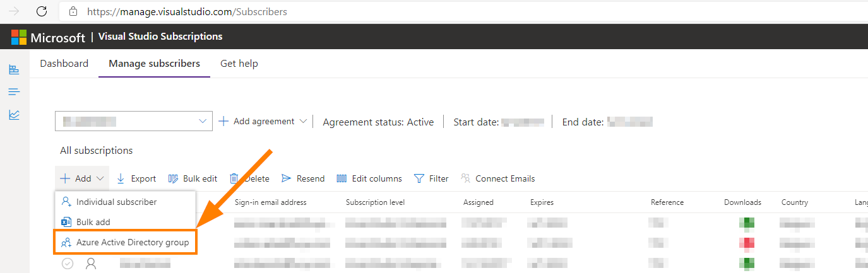
Task: Sort by Country column header
Action: pyautogui.click(x=794, y=202)
